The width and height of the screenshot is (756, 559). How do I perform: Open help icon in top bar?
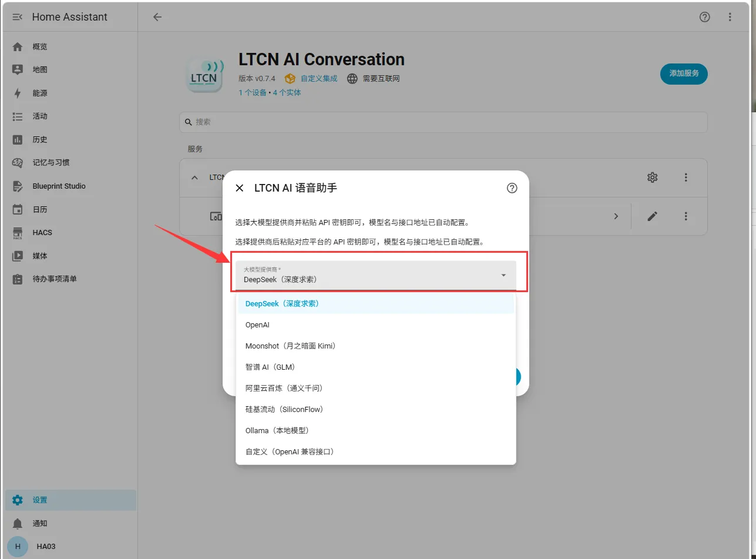pyautogui.click(x=705, y=17)
